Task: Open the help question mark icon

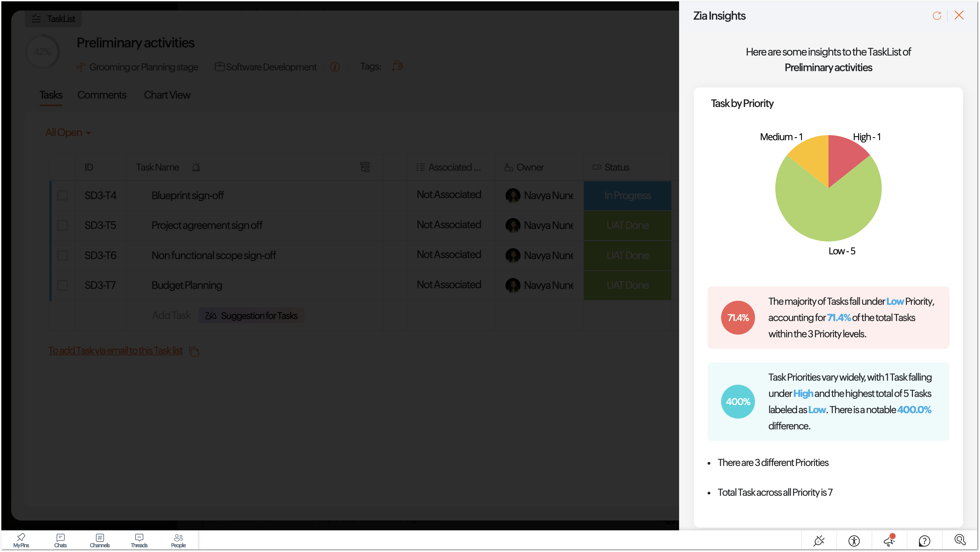Action: (924, 540)
